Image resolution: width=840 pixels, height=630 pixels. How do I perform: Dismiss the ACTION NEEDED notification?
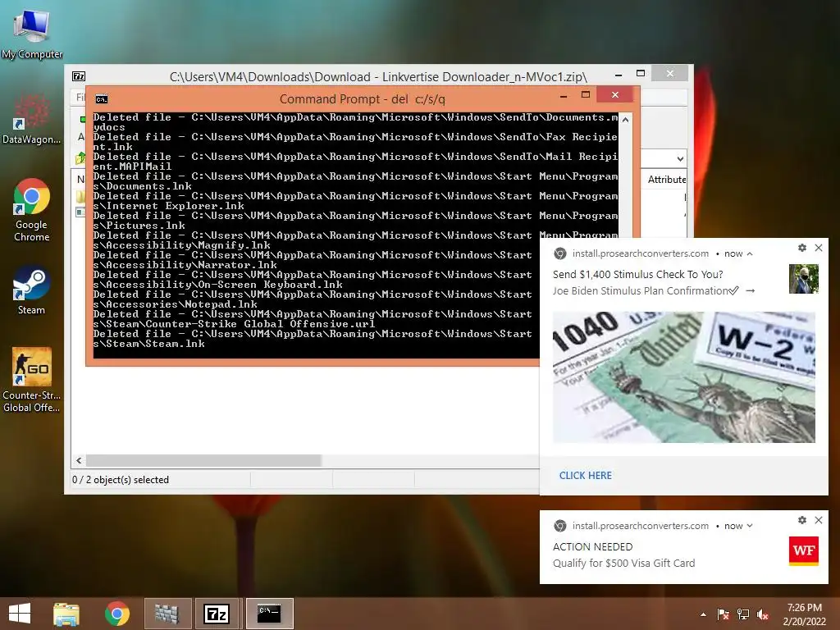point(819,520)
